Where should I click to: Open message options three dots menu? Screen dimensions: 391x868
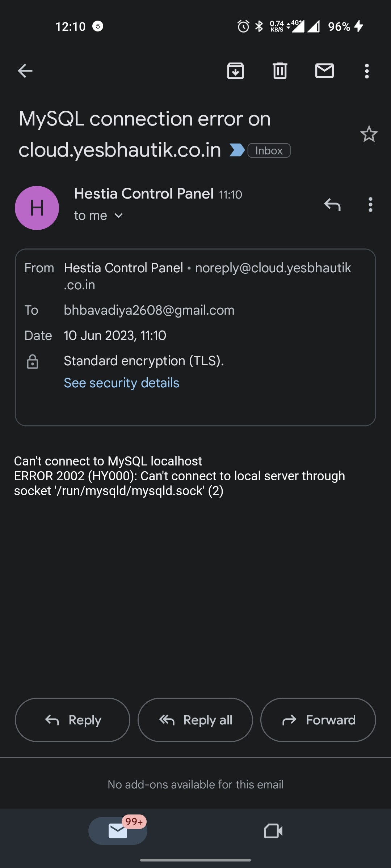(370, 205)
